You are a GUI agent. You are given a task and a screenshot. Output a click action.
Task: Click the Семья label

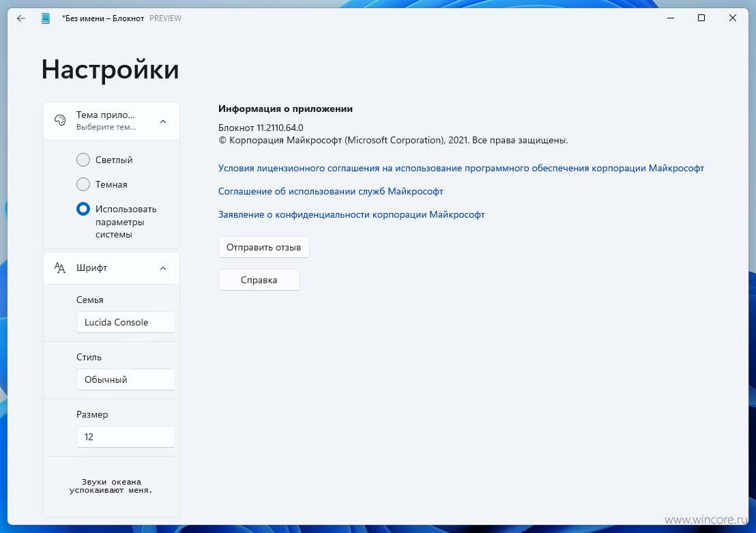[89, 300]
